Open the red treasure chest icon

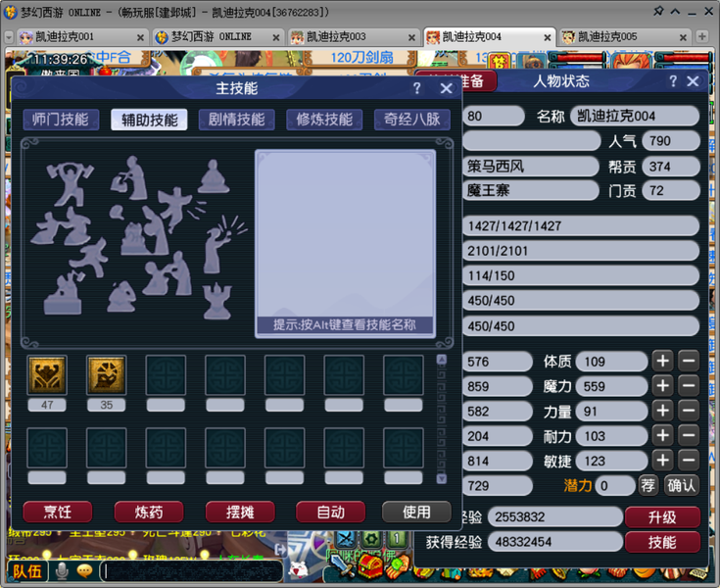coord(370,566)
